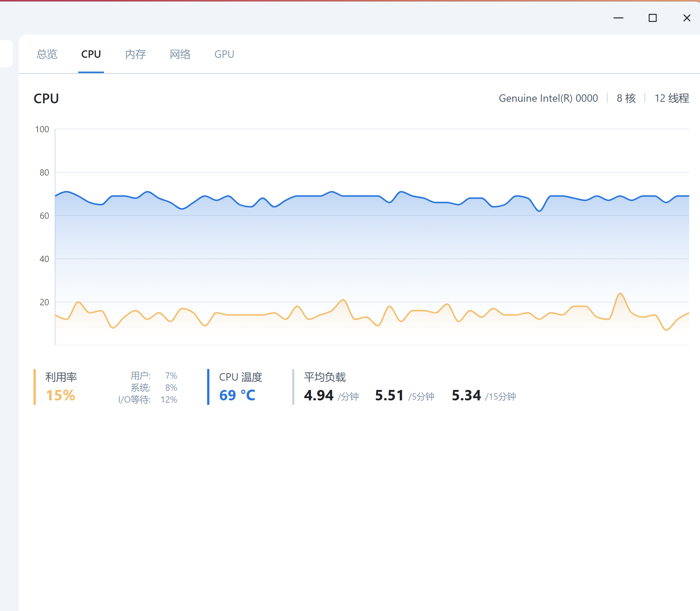This screenshot has width=700, height=611.
Task: Click the 系统 8% usage row
Action: pyautogui.click(x=153, y=388)
